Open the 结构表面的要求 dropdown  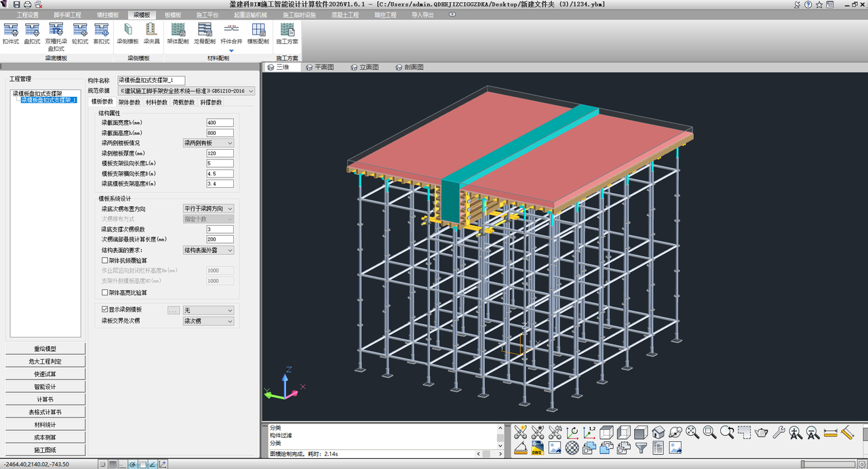208,250
